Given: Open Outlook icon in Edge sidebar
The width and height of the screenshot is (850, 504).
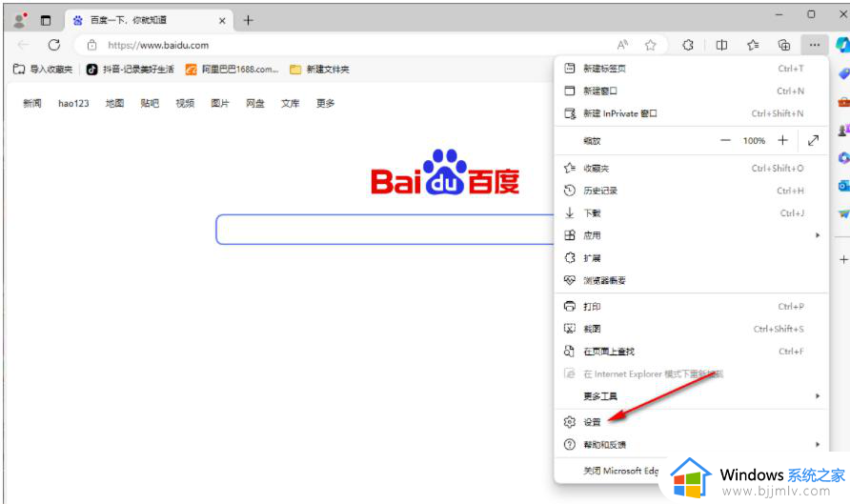Looking at the screenshot, I should [843, 186].
